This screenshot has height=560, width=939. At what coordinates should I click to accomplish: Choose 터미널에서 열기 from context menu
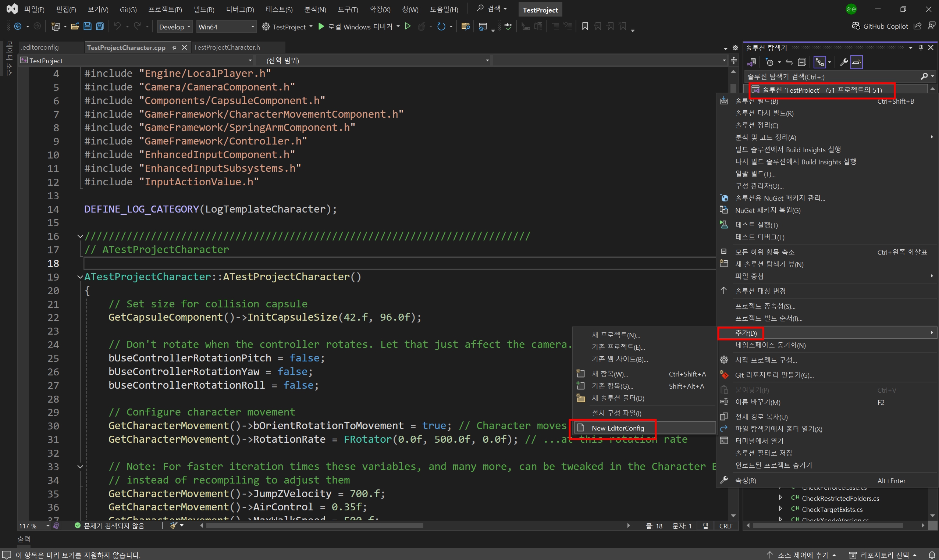coord(827,441)
